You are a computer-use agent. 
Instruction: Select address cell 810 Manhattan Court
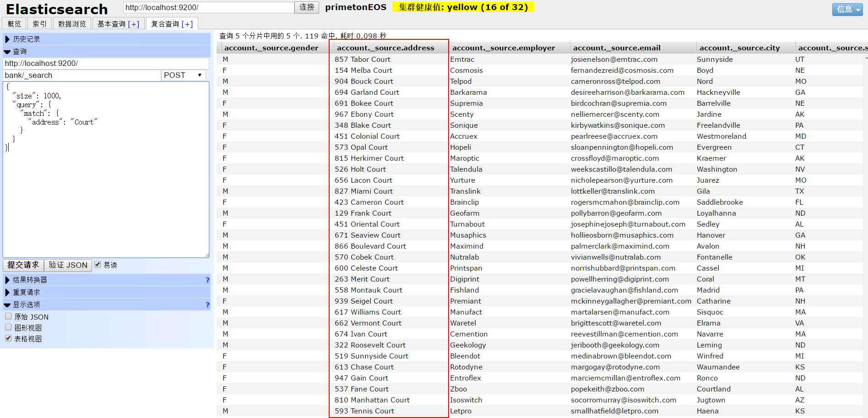click(372, 400)
